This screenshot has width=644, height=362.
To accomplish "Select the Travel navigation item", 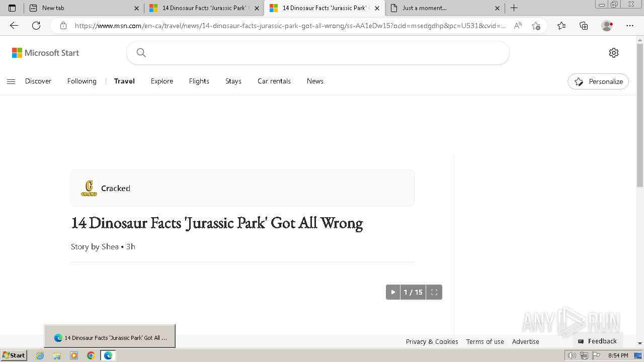I will tap(124, 81).
